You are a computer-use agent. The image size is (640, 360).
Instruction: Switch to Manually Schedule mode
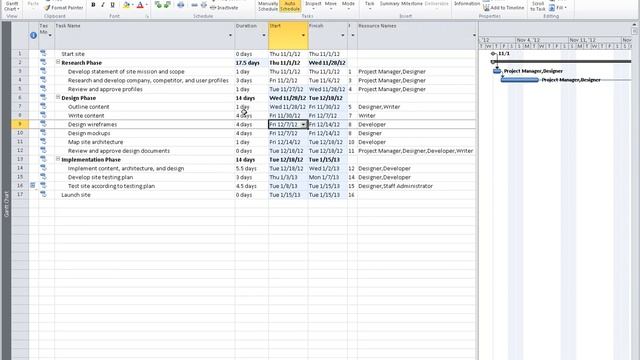click(268, 6)
